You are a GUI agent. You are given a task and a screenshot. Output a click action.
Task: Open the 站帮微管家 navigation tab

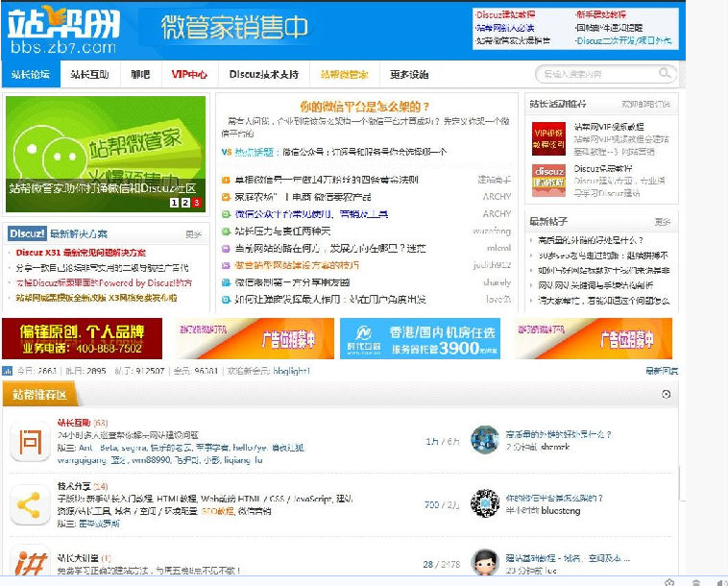[344, 74]
